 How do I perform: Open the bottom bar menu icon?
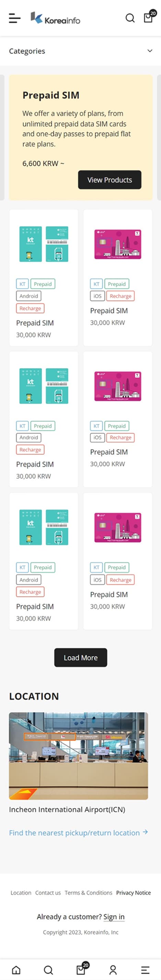(145, 969)
